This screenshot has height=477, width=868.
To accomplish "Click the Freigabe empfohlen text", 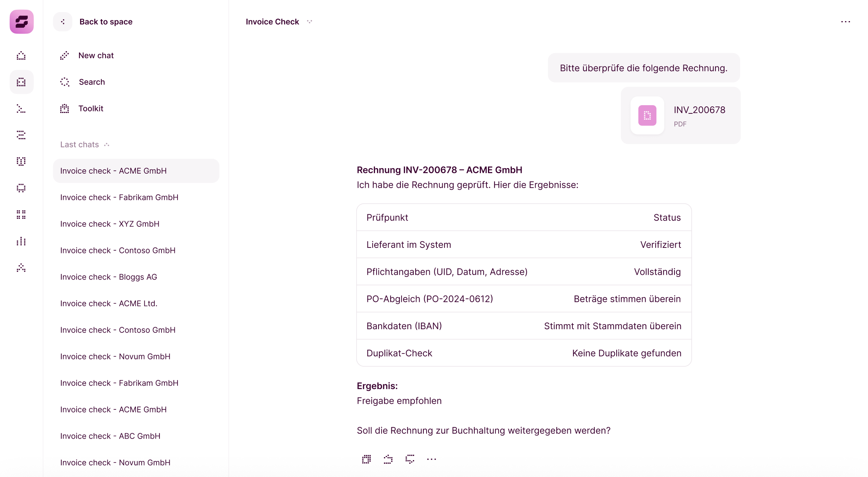I will 399,401.
